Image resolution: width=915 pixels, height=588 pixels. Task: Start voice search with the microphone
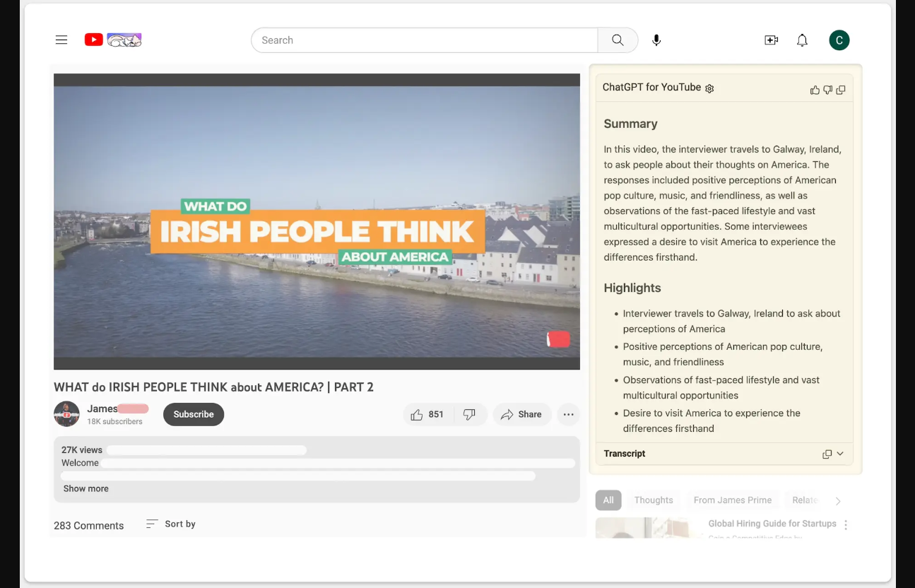coord(656,40)
